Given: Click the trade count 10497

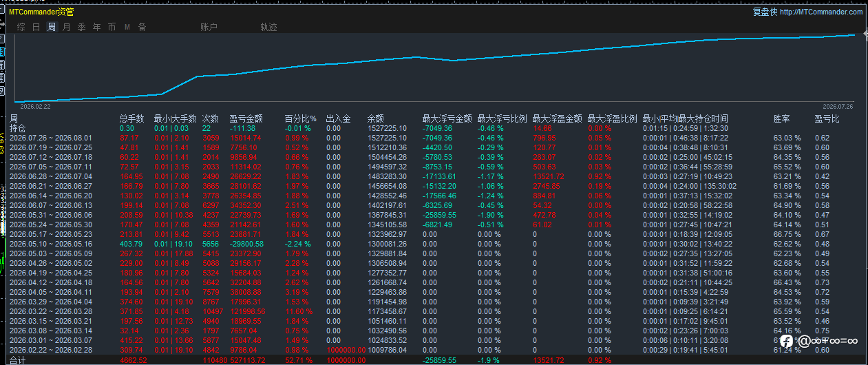Looking at the screenshot, I should click(x=213, y=311).
